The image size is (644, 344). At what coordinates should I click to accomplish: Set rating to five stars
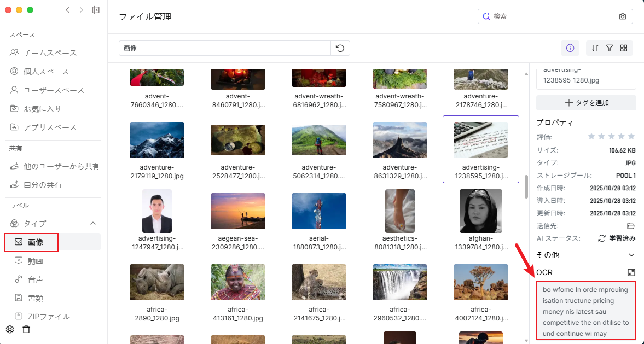[x=631, y=136]
